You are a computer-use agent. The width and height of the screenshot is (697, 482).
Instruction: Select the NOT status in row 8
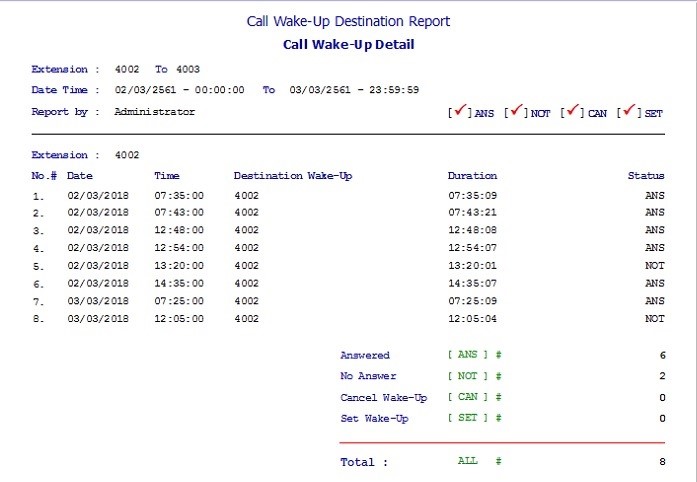click(654, 319)
